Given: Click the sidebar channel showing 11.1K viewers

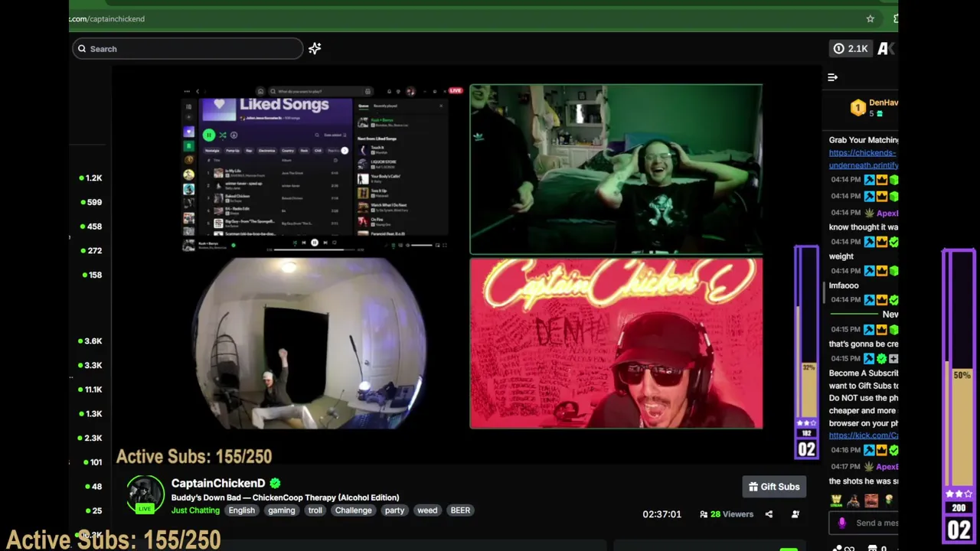Looking at the screenshot, I should tap(91, 390).
